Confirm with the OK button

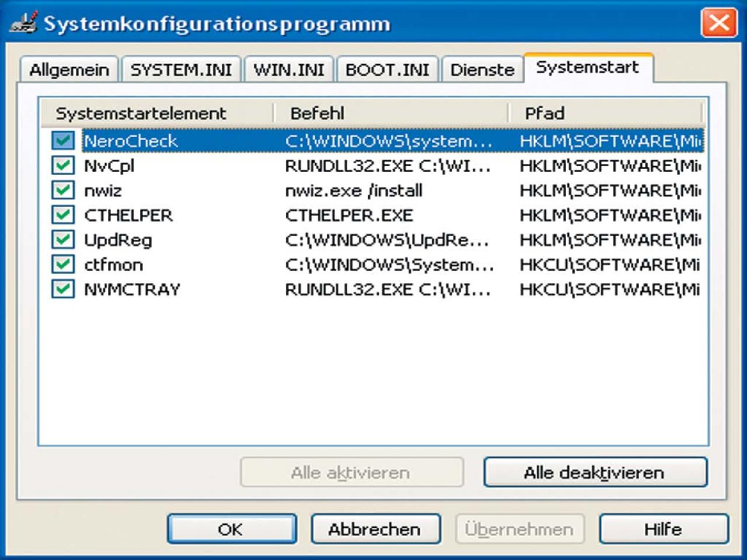click(x=231, y=529)
